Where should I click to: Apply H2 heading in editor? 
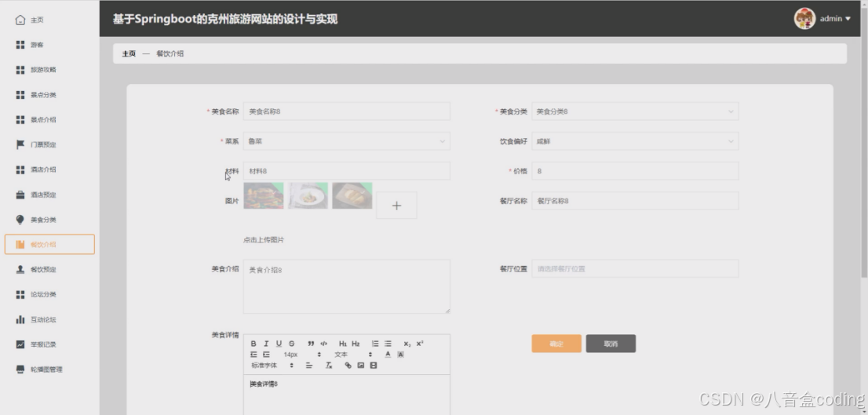pos(356,344)
